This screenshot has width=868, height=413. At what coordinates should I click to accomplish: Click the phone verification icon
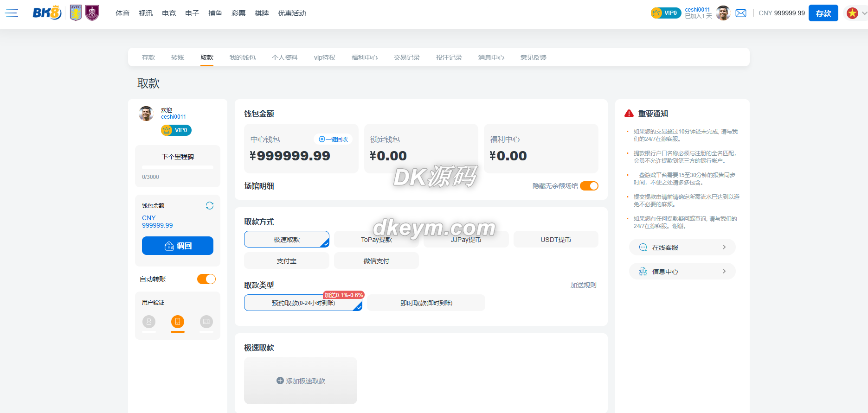pyautogui.click(x=178, y=321)
